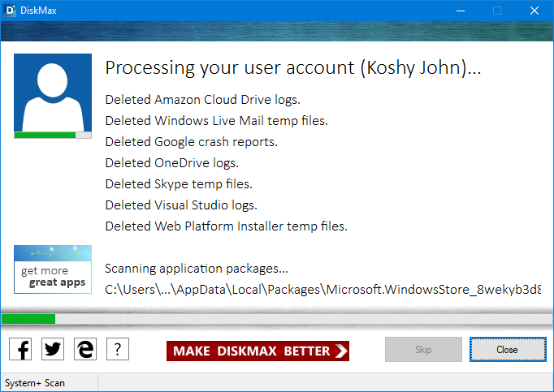Click the "Processing your user account" heading

(x=293, y=67)
